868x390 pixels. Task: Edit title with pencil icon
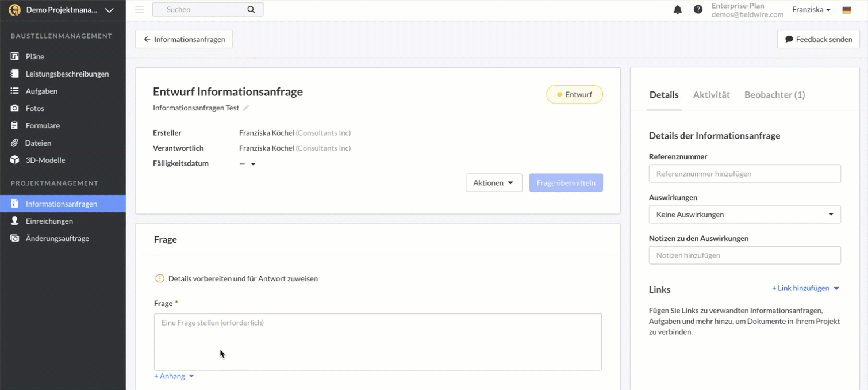(x=246, y=108)
